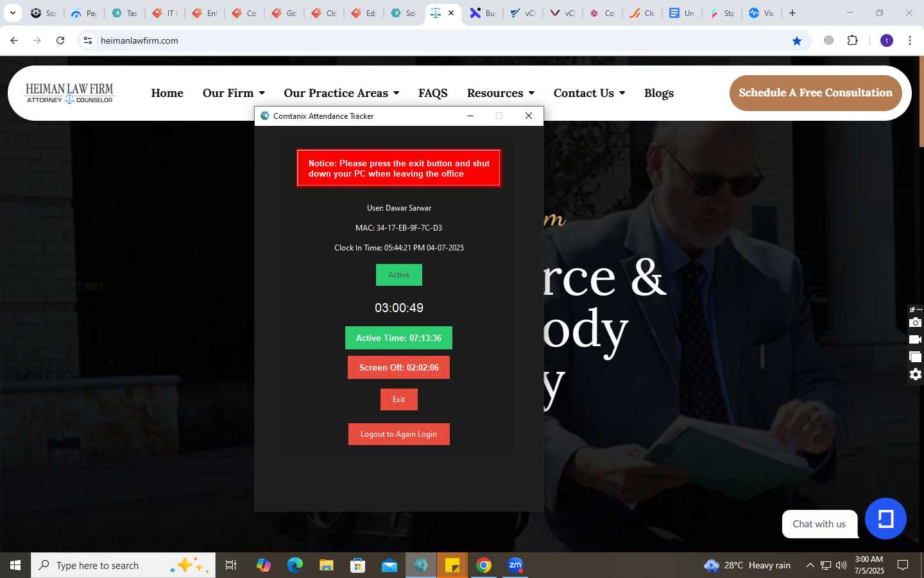Viewport: 924px width, 578px height.
Task: Click the bookmark star icon
Action: (797, 40)
